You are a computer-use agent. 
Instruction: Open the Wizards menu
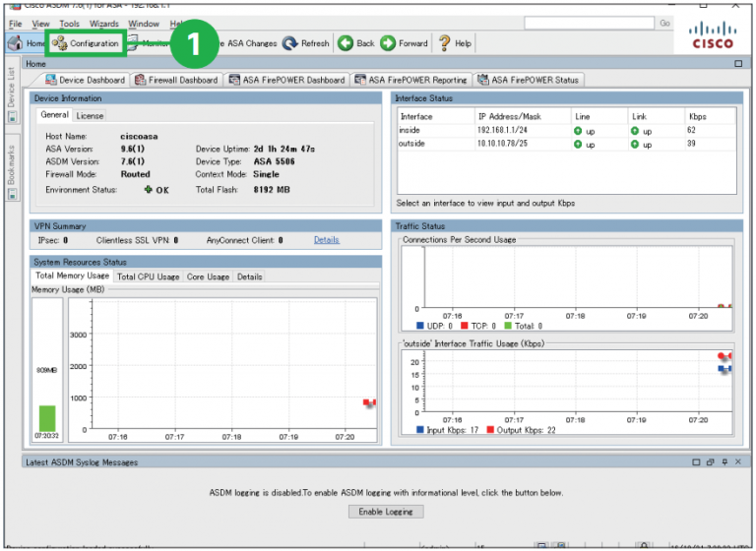click(104, 24)
